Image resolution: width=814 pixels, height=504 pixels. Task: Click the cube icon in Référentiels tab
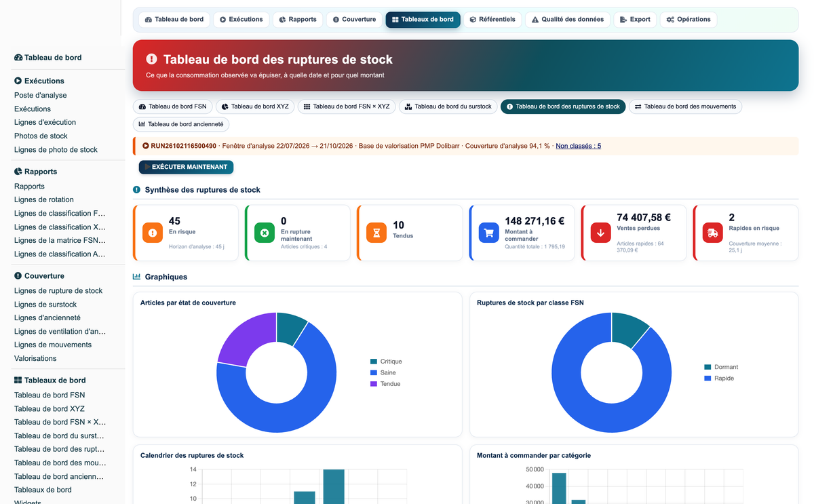pyautogui.click(x=473, y=20)
